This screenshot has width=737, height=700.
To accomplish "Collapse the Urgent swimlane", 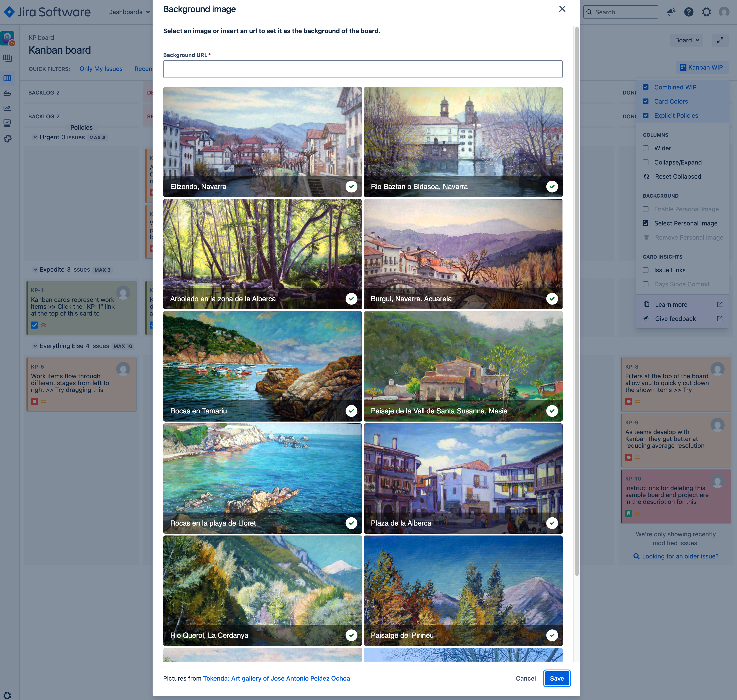I will [x=35, y=137].
